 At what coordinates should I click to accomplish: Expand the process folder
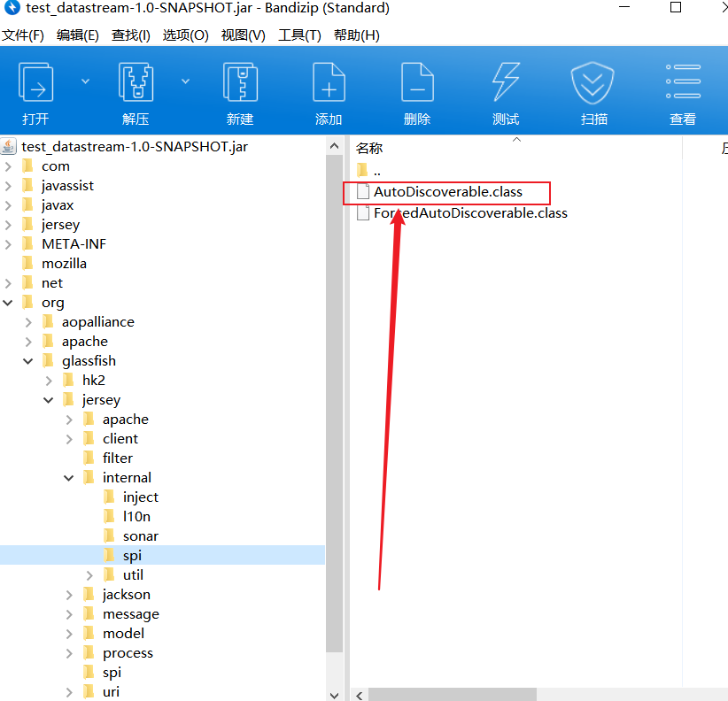pos(69,653)
